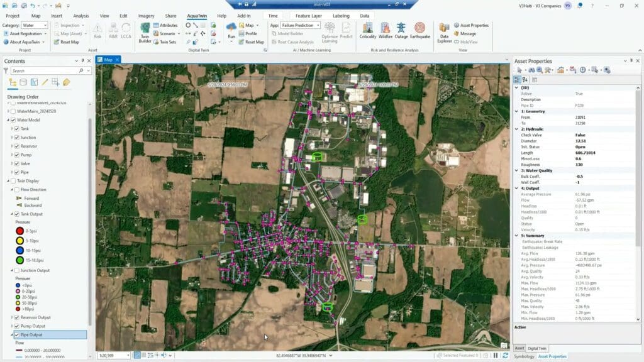
Task: Click the Scenario button
Action: coord(167,34)
